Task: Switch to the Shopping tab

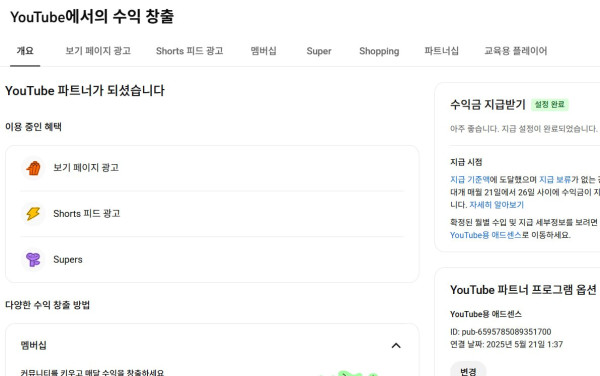Action: 379,51
